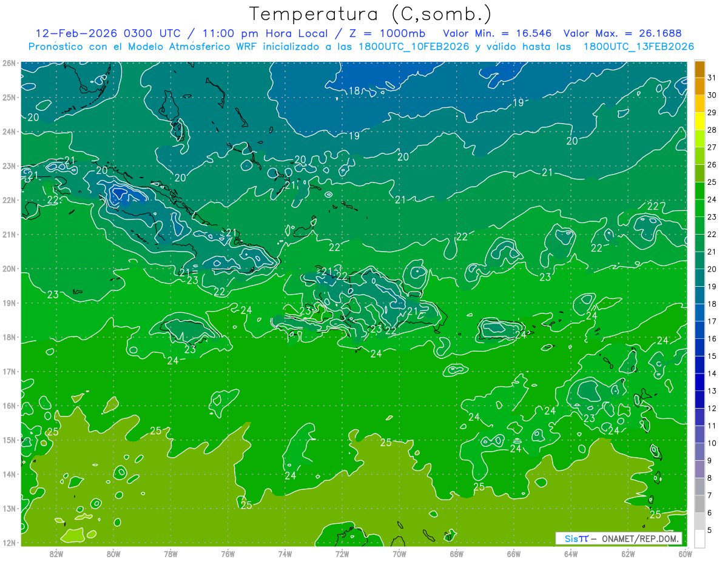Click the 12N latitude axis label
728x562 pixels.
[x=8, y=543]
